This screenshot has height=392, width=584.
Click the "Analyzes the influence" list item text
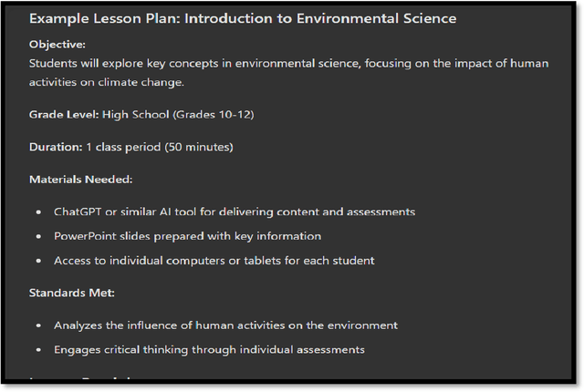pos(225,325)
